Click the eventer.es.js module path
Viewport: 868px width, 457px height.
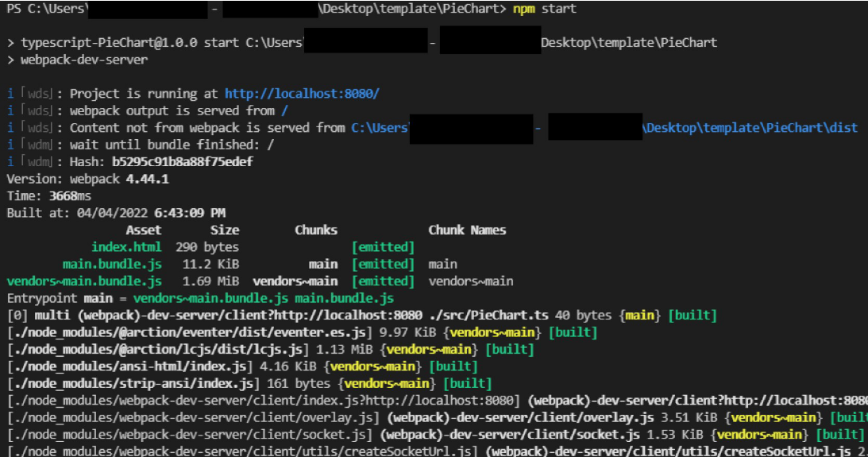pyautogui.click(x=189, y=332)
